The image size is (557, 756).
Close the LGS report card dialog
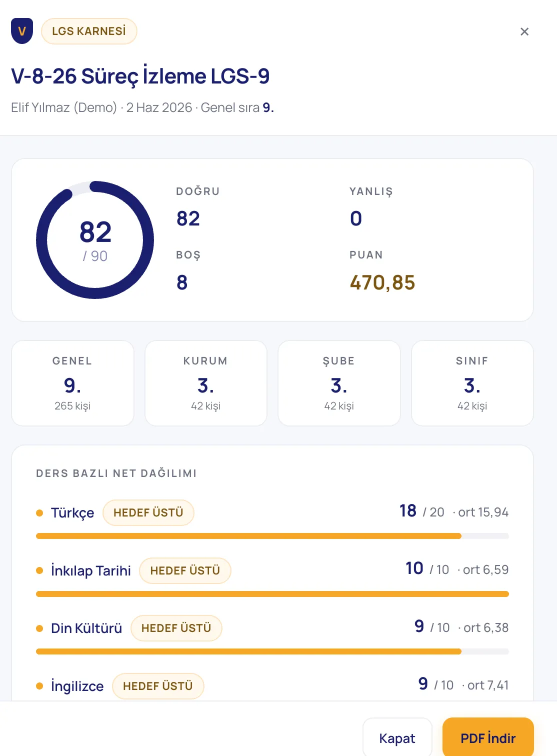tap(524, 31)
